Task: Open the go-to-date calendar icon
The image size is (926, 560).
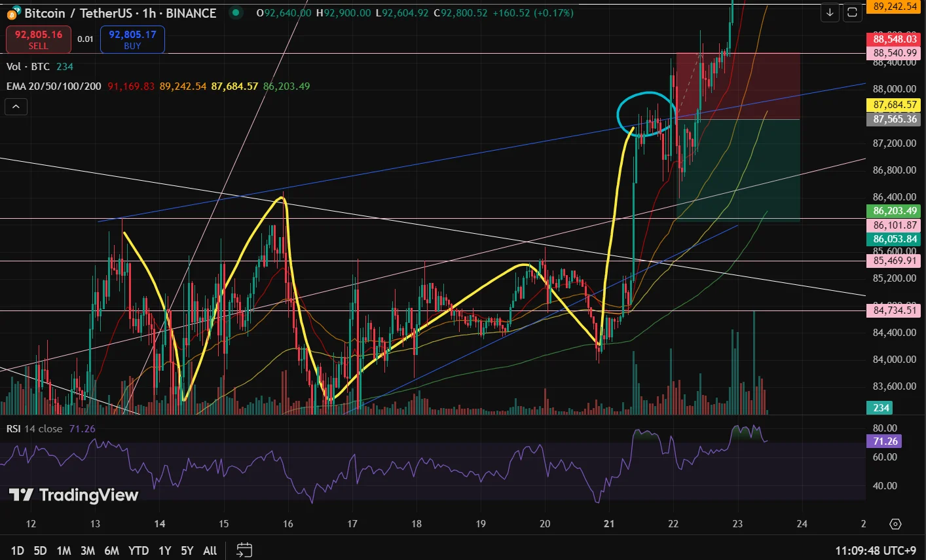Action: click(244, 550)
